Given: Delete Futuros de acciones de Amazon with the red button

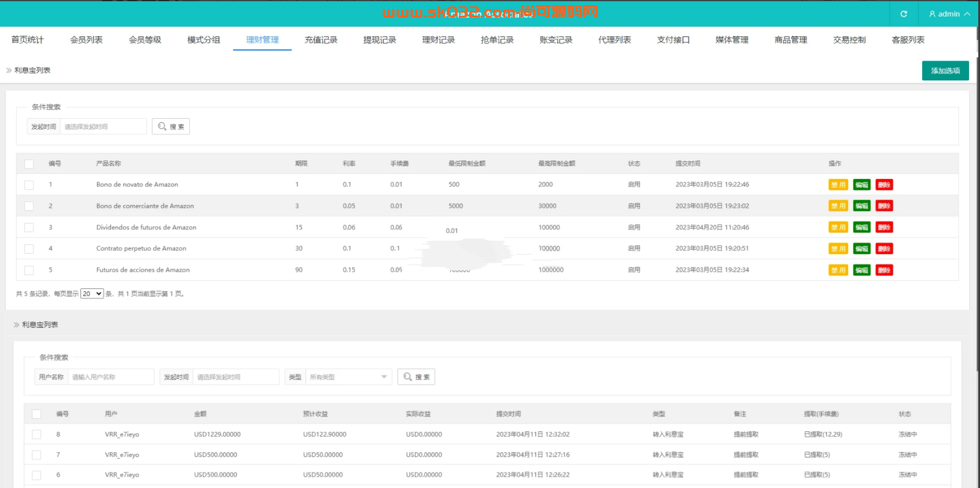Looking at the screenshot, I should click(x=884, y=270).
